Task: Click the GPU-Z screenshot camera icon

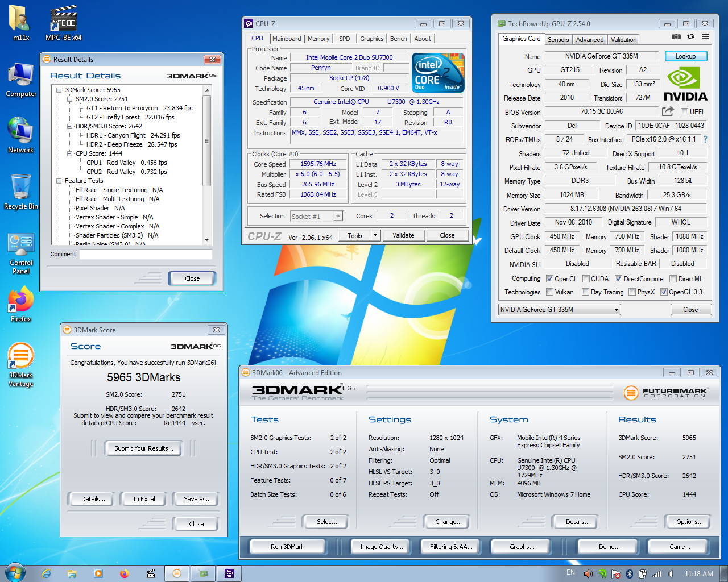Action: (x=676, y=36)
